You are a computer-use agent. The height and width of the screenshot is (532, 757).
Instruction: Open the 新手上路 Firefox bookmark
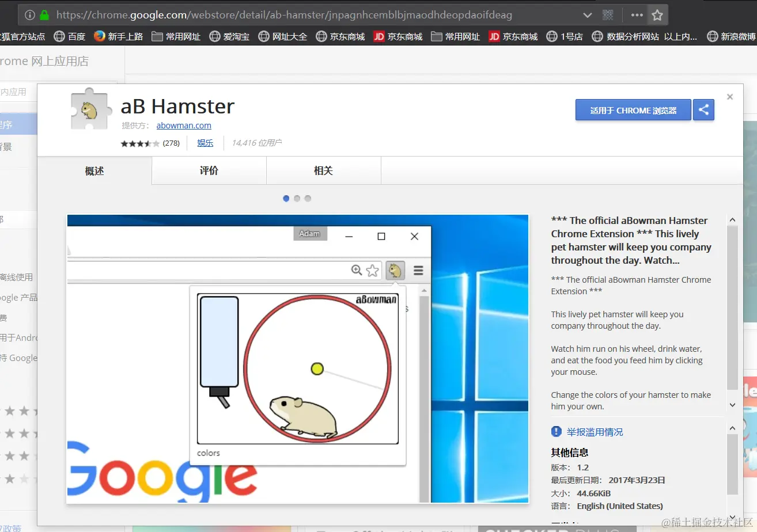click(118, 36)
